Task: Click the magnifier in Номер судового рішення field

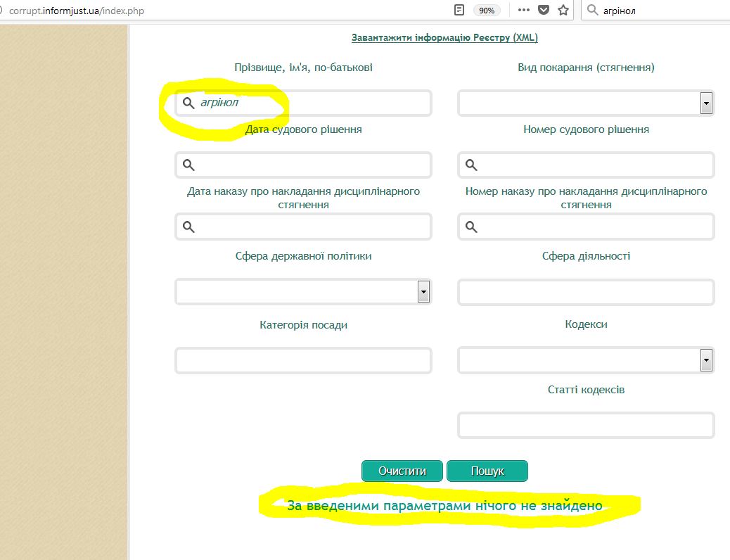Action: (x=471, y=165)
